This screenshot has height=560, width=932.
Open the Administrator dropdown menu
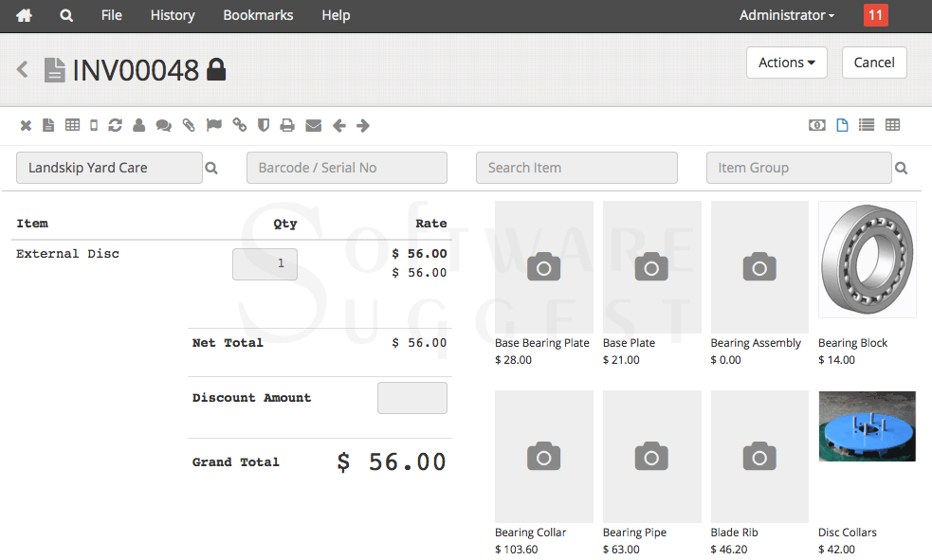point(785,15)
